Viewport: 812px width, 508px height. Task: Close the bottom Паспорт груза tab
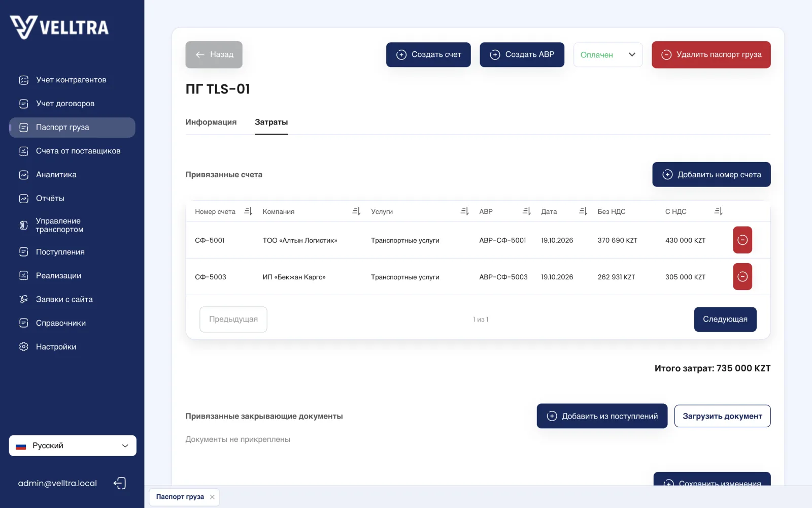click(212, 497)
